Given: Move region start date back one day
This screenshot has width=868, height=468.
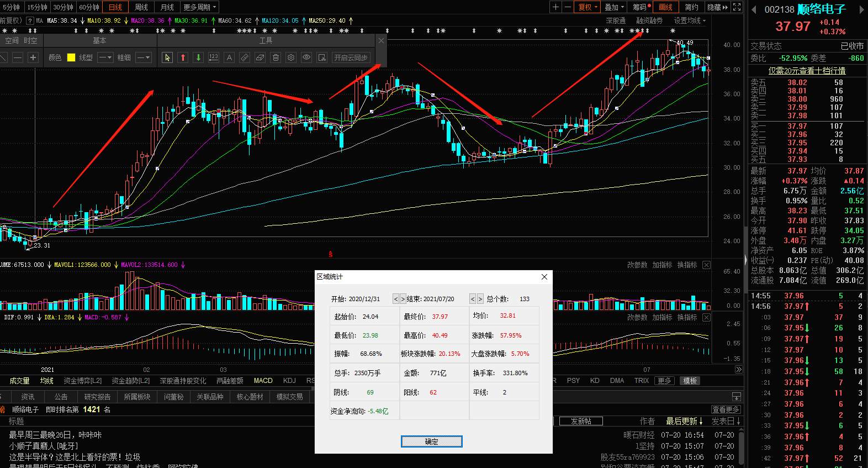Looking at the screenshot, I should (x=395, y=299).
